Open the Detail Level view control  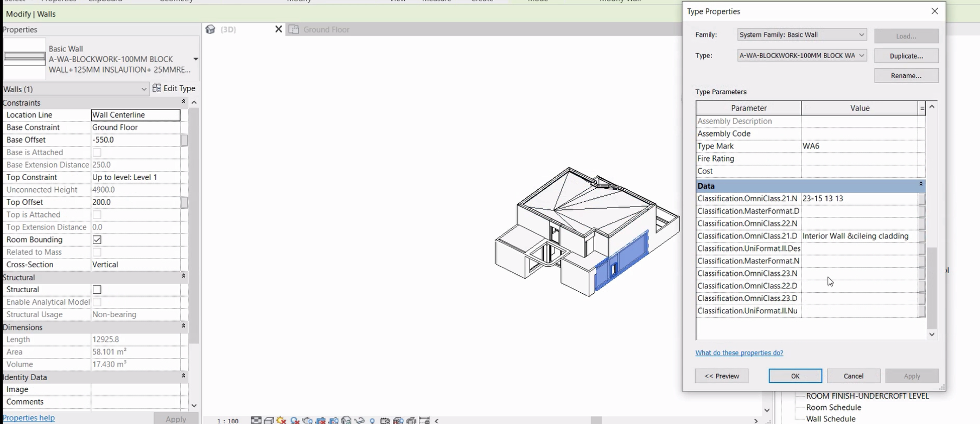click(256, 421)
